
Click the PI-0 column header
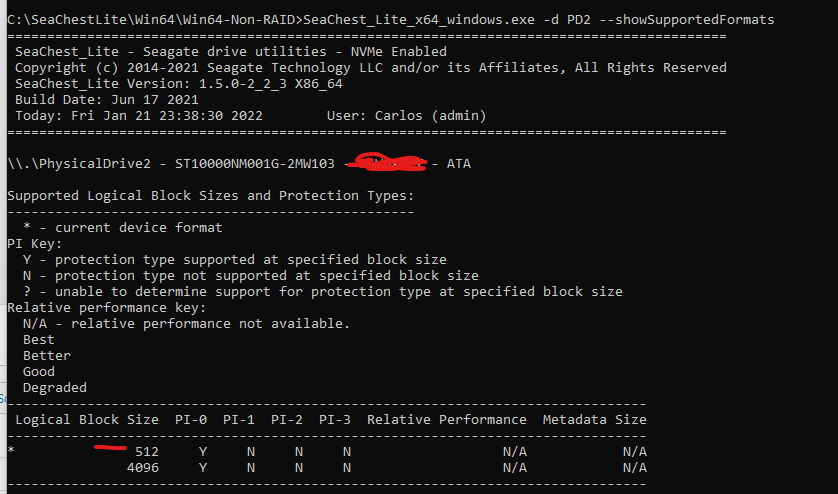[191, 420]
